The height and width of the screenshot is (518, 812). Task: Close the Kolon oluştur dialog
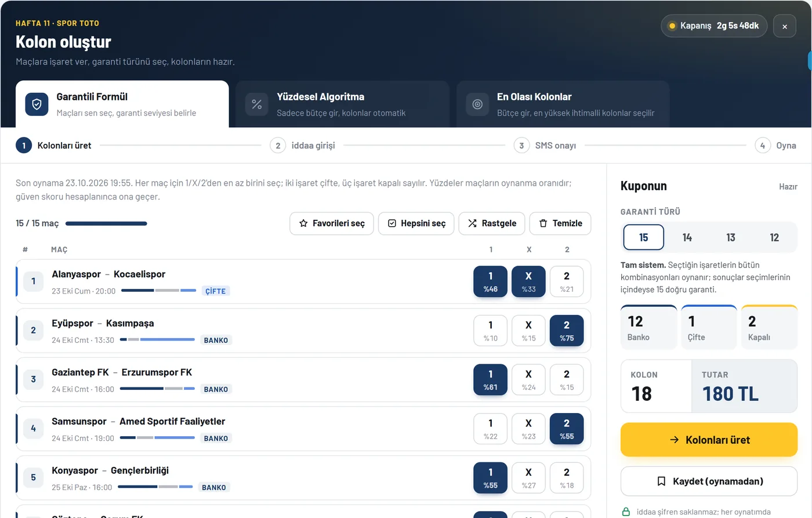click(x=785, y=26)
